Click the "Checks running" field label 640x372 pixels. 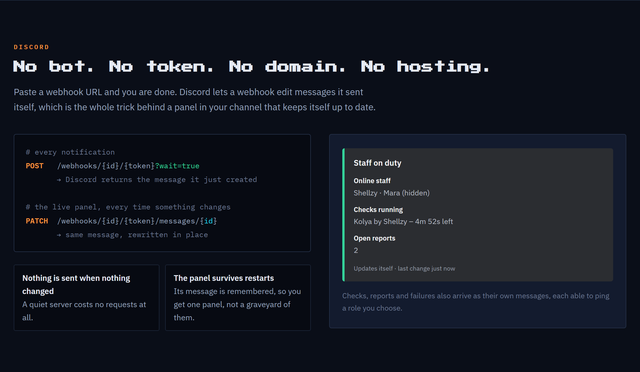[378, 209]
